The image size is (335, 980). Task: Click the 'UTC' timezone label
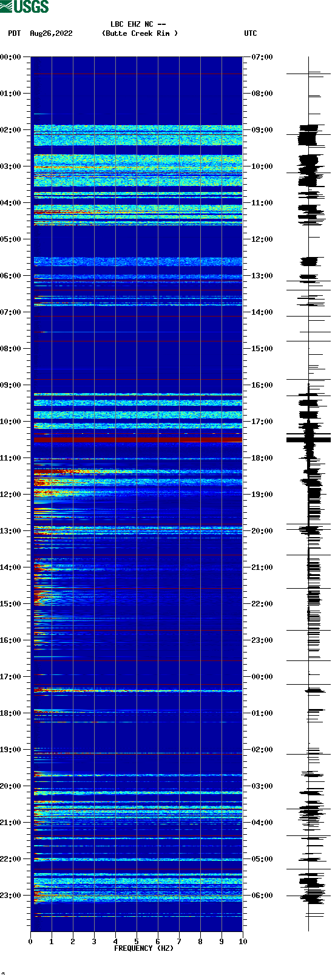tap(251, 33)
